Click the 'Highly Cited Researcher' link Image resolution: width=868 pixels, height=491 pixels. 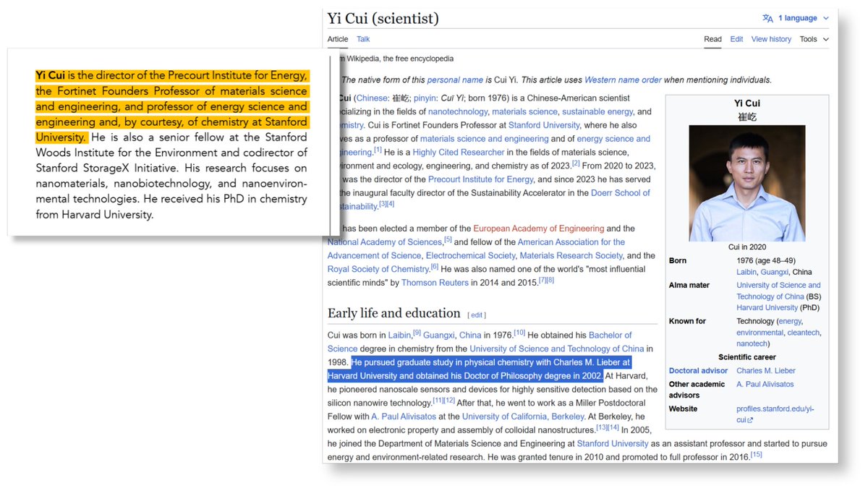tap(459, 152)
